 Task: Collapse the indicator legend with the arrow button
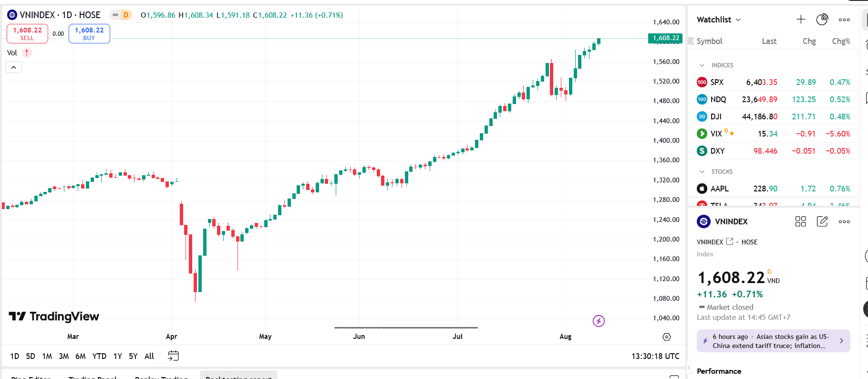[x=14, y=67]
